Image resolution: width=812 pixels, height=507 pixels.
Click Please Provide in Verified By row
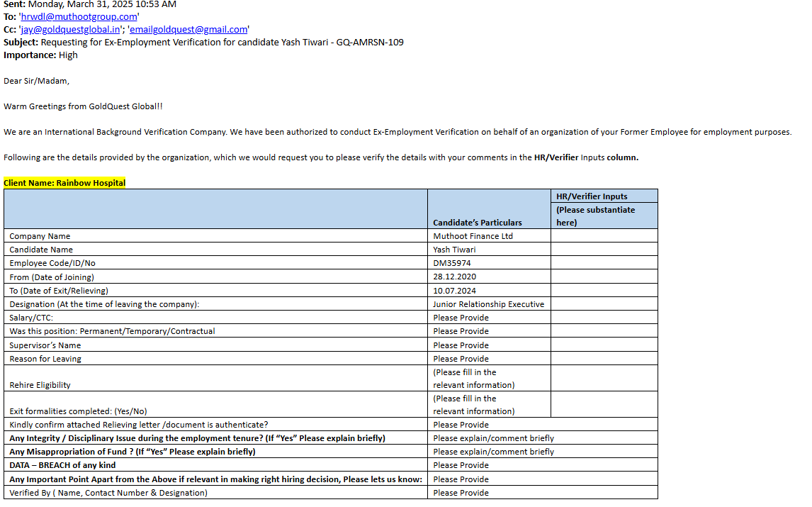461,493
